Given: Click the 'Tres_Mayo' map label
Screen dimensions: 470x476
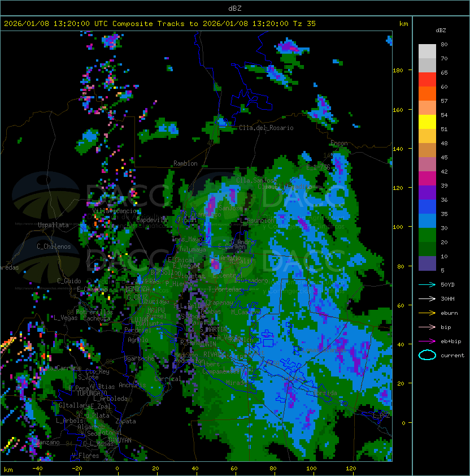Looking at the screenshot, I should click(187, 239).
